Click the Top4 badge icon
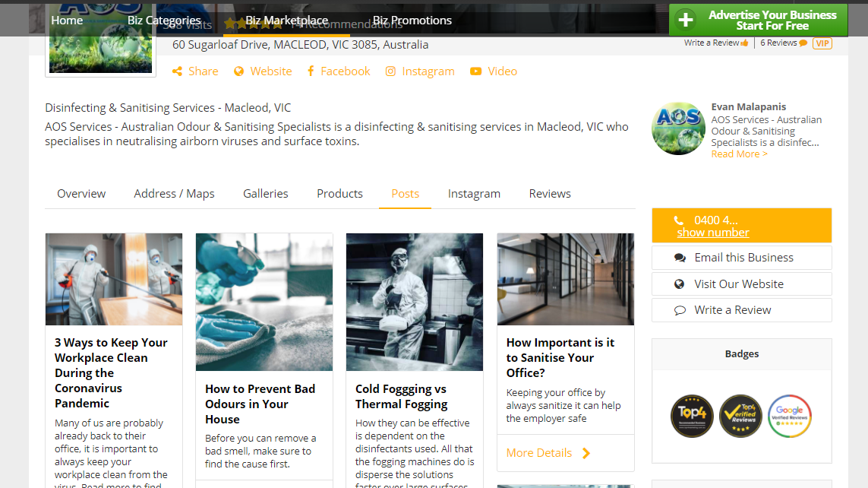 pyautogui.click(x=692, y=416)
